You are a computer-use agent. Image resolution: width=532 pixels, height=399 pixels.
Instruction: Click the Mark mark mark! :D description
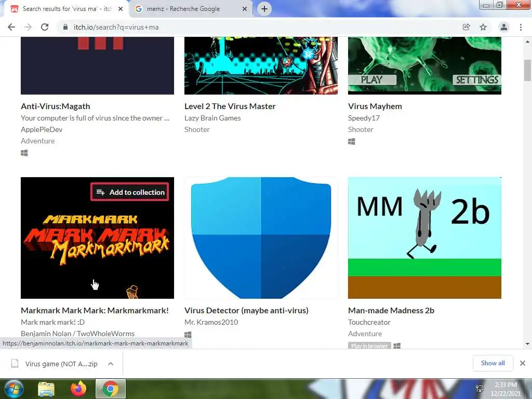coord(52,322)
